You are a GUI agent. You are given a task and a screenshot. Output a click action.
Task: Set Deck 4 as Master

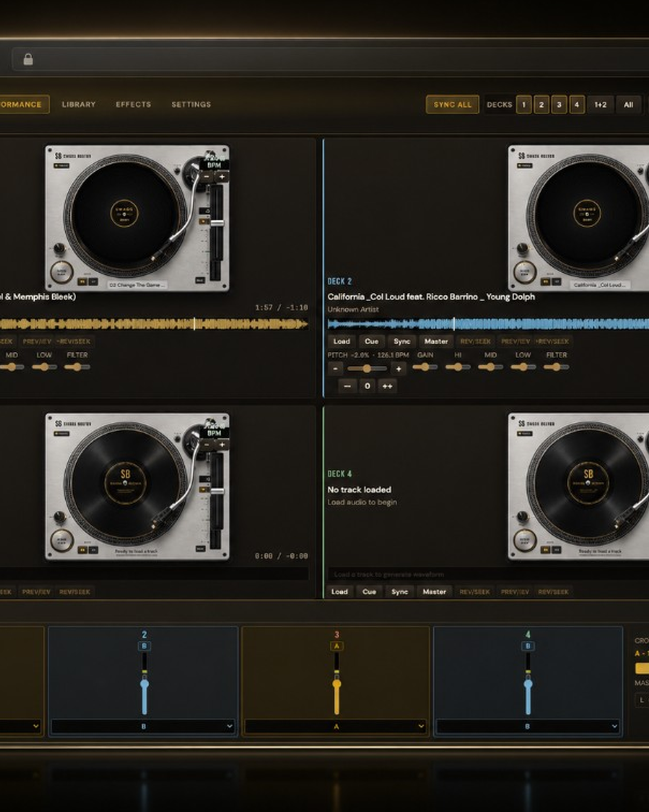coord(434,591)
